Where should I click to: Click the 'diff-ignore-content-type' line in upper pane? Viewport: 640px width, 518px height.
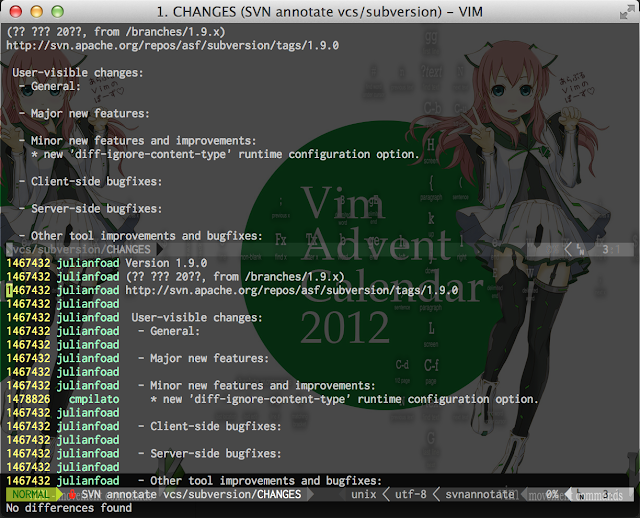(x=225, y=154)
